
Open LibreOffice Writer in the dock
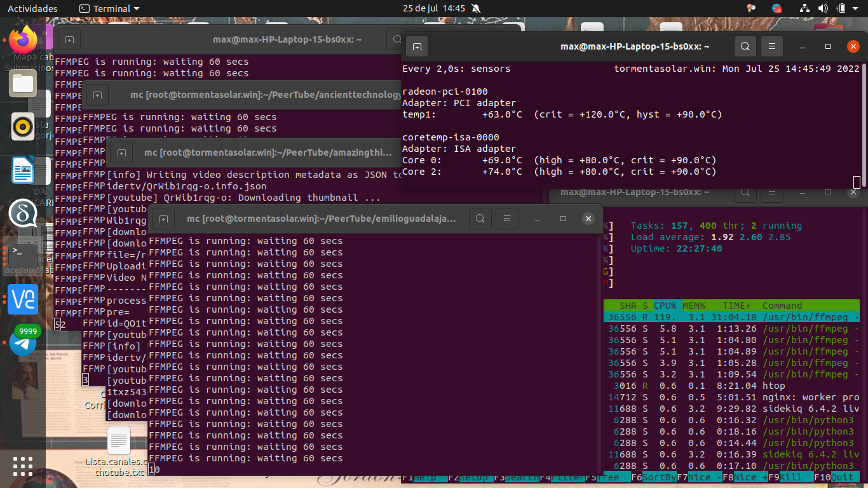click(x=23, y=170)
